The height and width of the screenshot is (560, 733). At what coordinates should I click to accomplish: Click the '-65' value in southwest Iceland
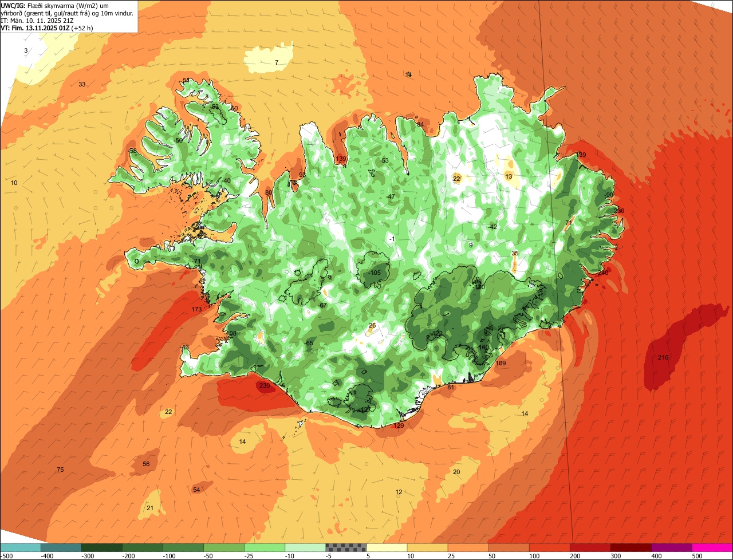[x=309, y=344]
